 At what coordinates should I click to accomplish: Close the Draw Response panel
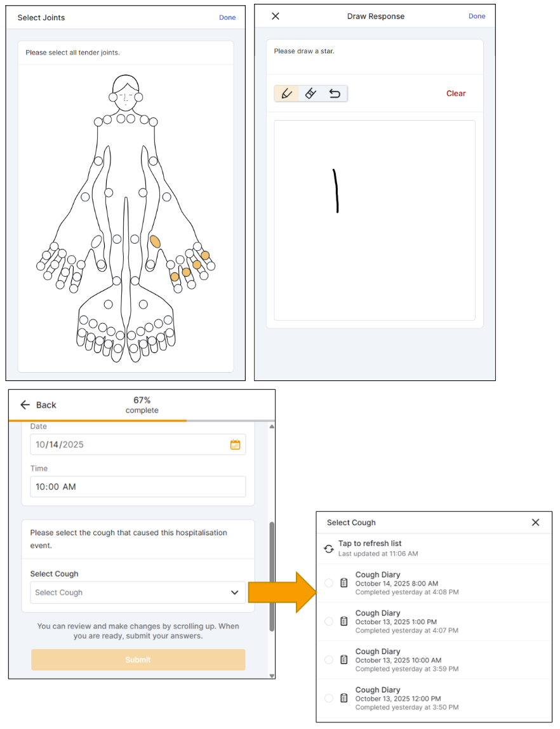pos(276,17)
